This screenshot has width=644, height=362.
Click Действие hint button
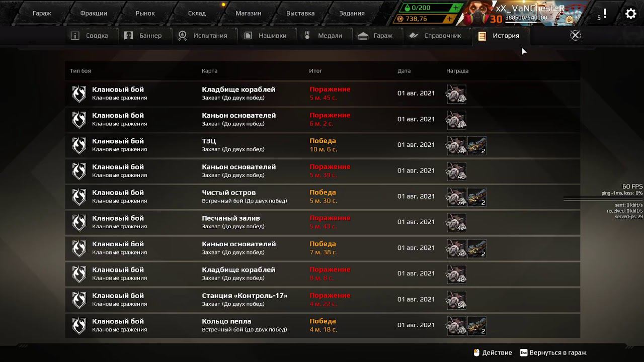[x=493, y=353]
